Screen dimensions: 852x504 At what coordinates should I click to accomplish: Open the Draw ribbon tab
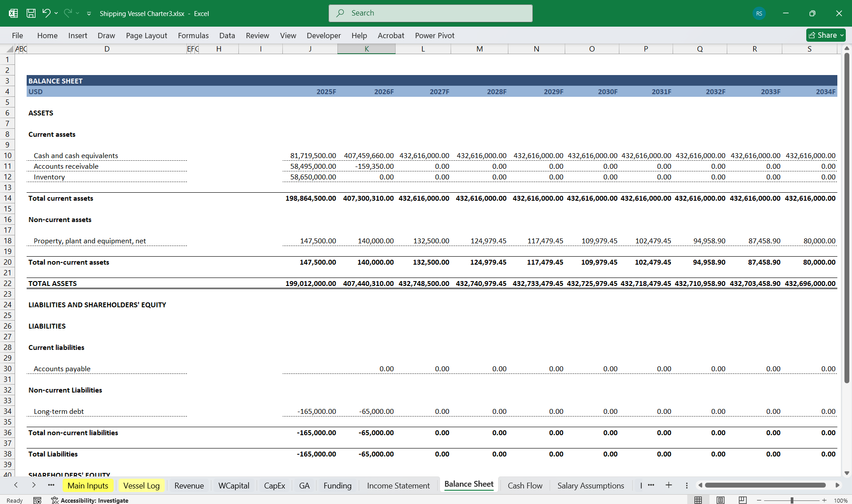[106, 36]
